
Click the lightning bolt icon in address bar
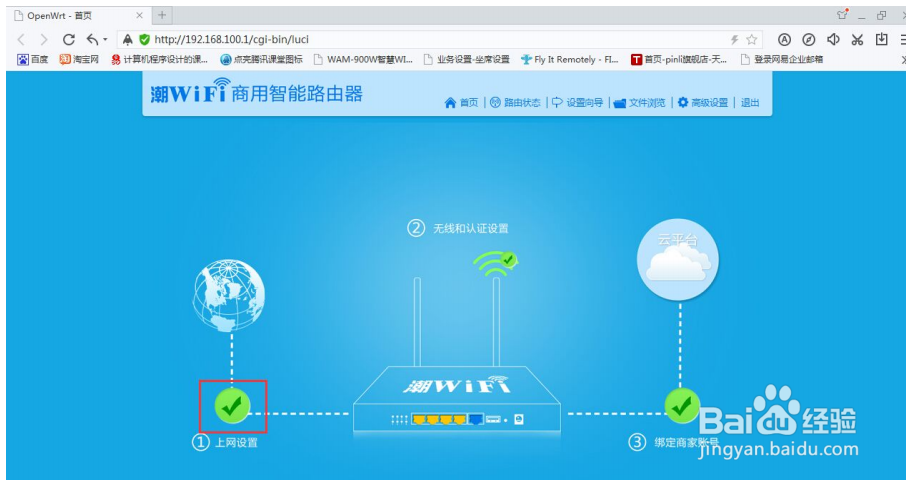[x=734, y=39]
